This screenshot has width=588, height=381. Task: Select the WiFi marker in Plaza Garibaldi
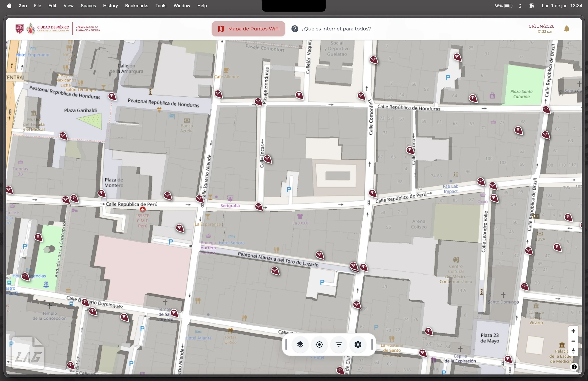(x=63, y=136)
